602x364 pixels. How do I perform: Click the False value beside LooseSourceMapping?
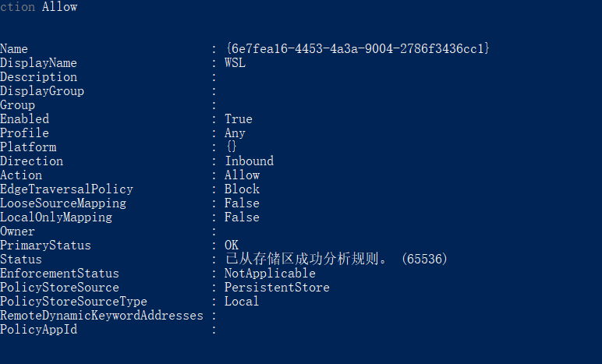(x=242, y=203)
